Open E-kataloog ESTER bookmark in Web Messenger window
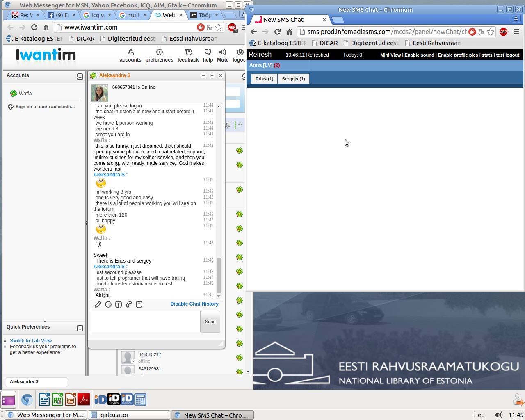This screenshot has width=525, height=420. pyautogui.click(x=35, y=39)
